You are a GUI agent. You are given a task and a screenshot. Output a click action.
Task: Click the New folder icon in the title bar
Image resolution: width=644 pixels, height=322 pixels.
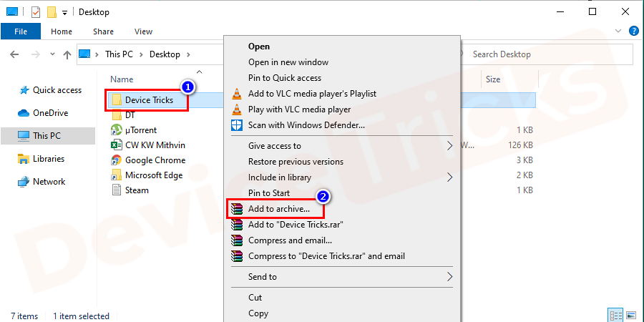[52, 12]
